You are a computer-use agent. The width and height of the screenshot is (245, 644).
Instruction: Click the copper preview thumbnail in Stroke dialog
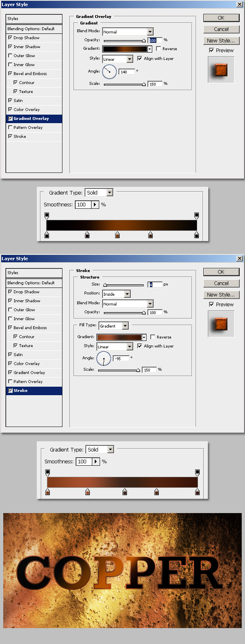221,324
